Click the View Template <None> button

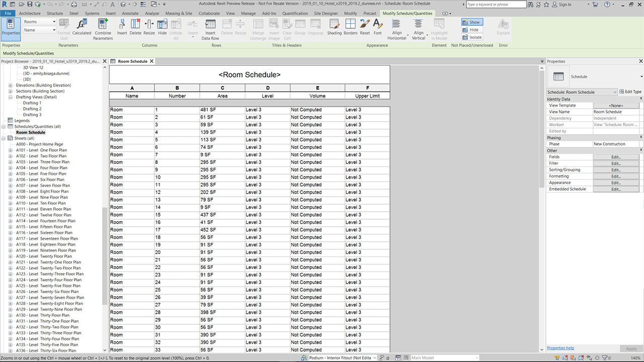pos(616,106)
